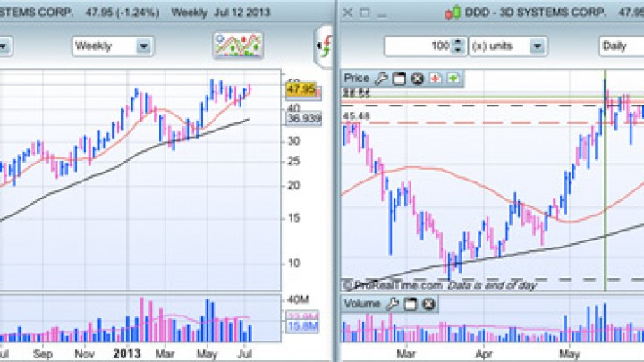Image resolution: width=644 pixels, height=362 pixels.
Task: Click the Volume panel window icon
Action: [410, 304]
